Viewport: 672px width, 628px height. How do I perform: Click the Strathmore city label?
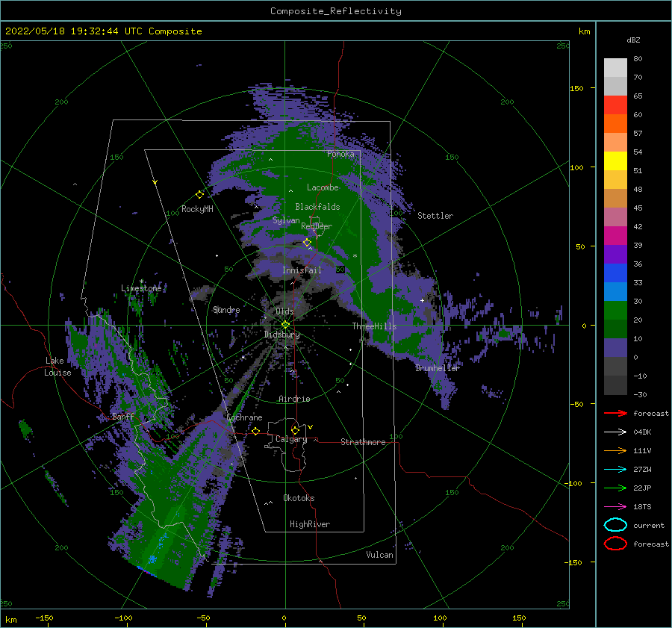click(x=363, y=442)
